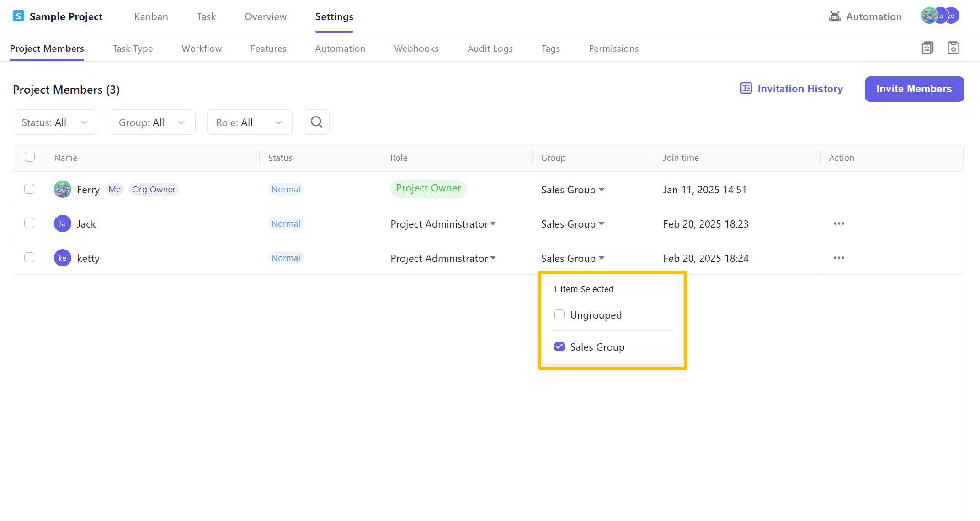Click the search magnifier icon
The height and width of the screenshot is (521, 980).
[316, 122]
